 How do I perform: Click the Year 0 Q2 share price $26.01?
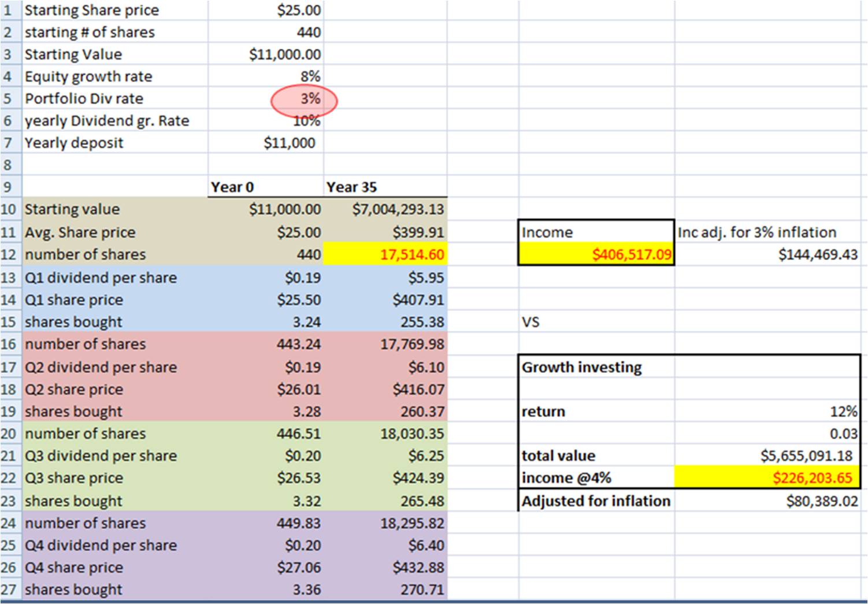pos(266,390)
